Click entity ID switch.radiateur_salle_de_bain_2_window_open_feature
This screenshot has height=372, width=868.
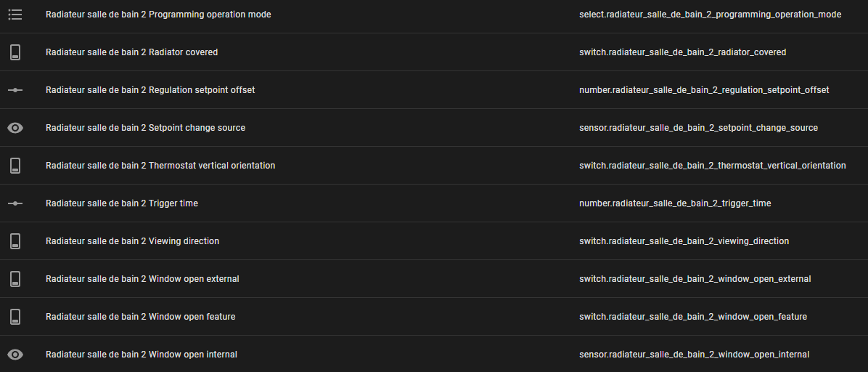pyautogui.click(x=693, y=317)
